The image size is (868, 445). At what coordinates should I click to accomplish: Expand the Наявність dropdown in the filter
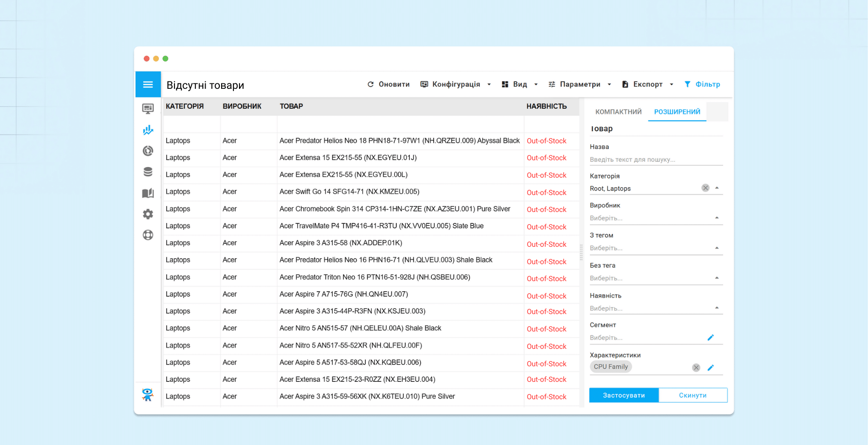(x=716, y=308)
